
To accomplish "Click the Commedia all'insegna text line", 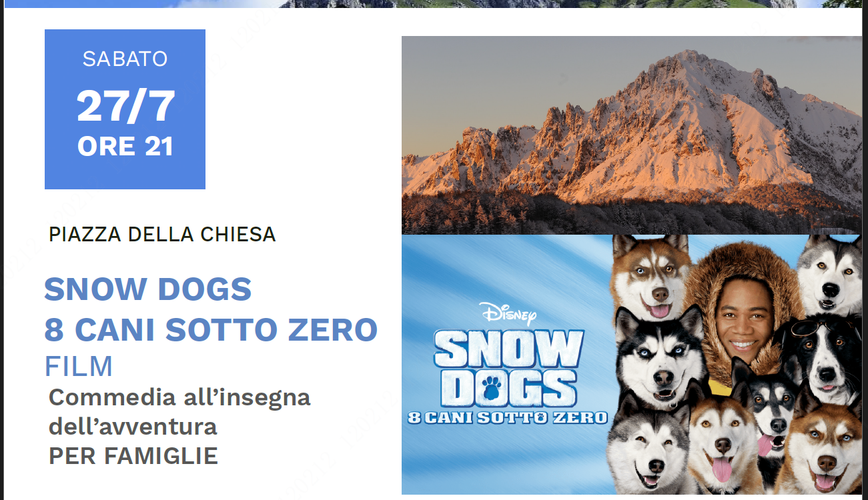I will [179, 398].
